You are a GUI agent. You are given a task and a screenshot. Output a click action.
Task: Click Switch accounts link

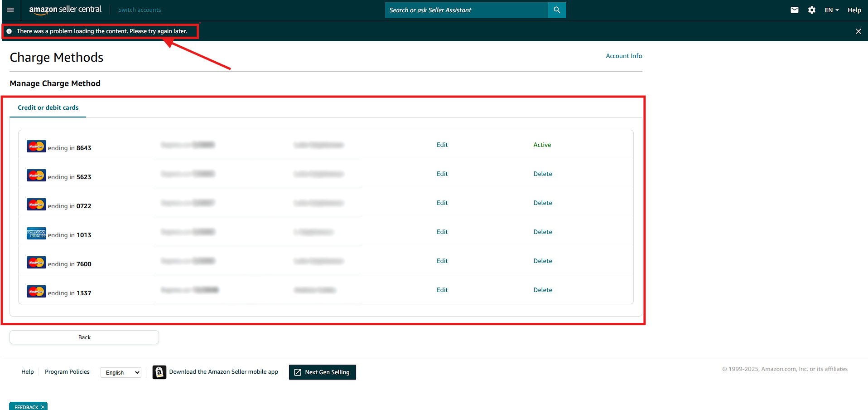tap(140, 10)
